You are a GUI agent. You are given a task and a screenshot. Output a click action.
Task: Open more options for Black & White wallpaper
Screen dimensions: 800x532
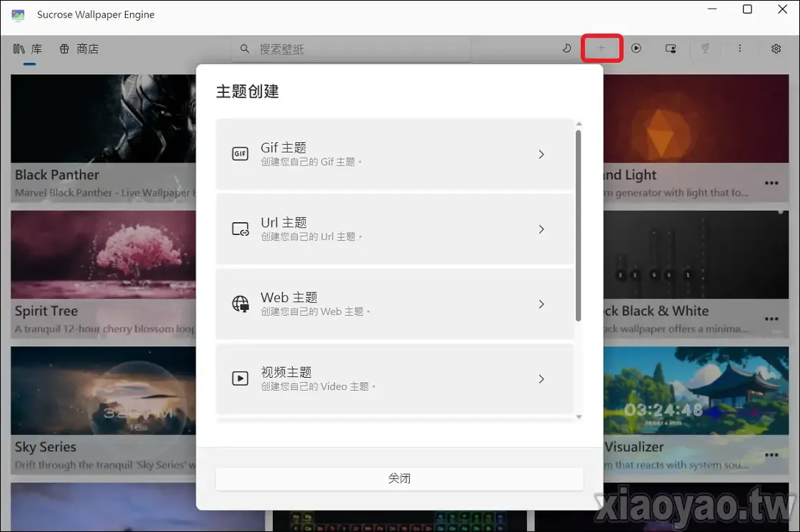coord(771,318)
